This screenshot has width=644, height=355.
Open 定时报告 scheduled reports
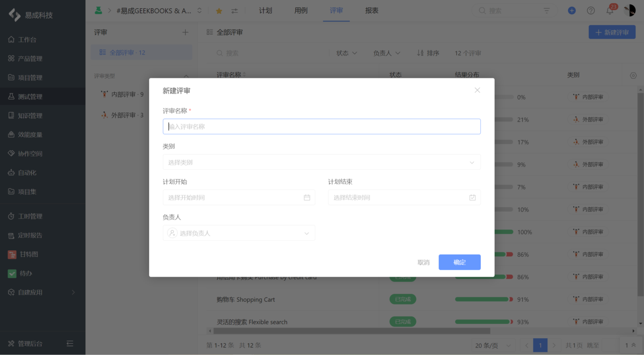[25, 235]
